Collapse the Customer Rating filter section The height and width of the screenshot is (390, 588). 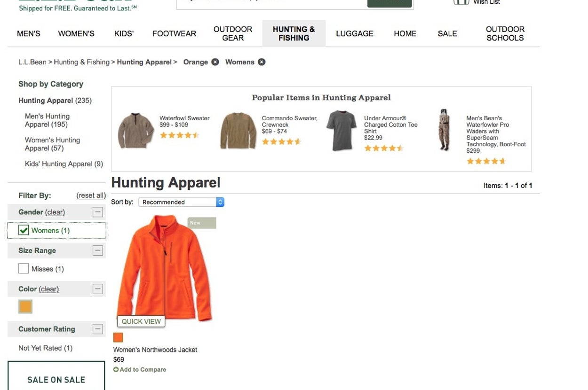97,329
